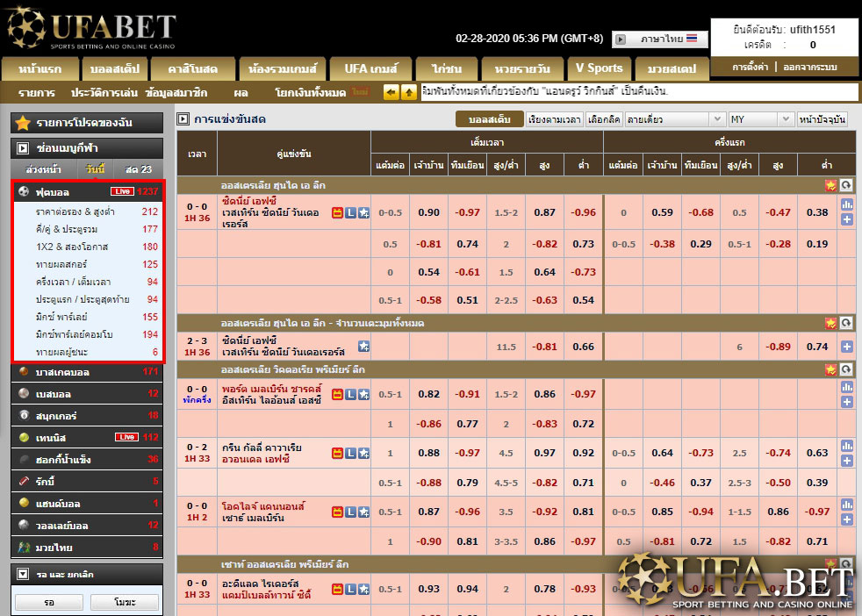The image size is (862, 616).
Task: Collapse the รอ และ ยกเลิก panel arrow
Action: 23,574
